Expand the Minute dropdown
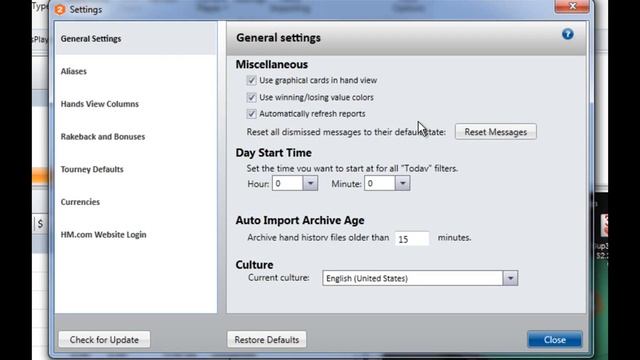The width and height of the screenshot is (640, 360). click(x=402, y=184)
